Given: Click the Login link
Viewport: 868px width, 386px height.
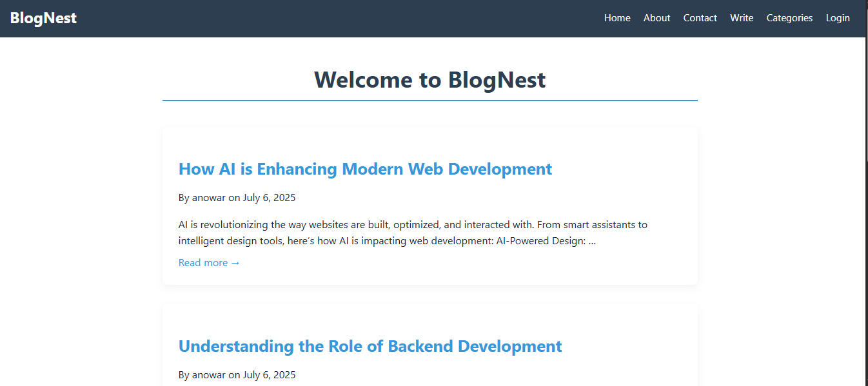Looking at the screenshot, I should 837,18.
